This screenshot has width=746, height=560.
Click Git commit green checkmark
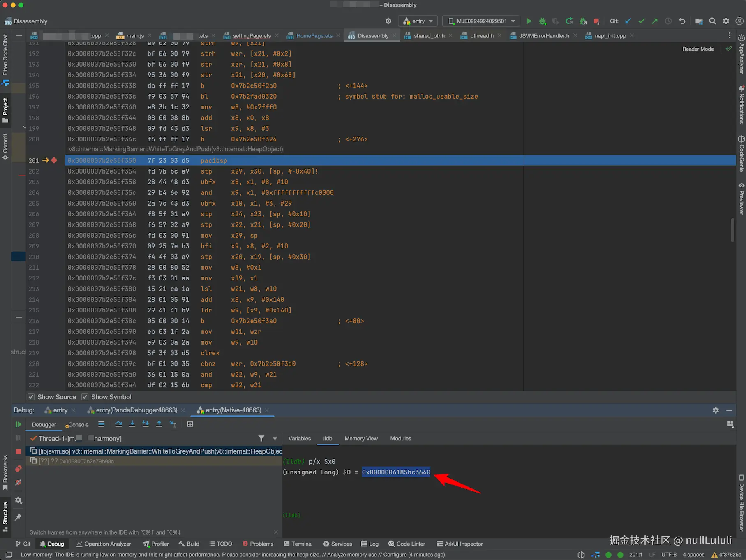coord(642,21)
